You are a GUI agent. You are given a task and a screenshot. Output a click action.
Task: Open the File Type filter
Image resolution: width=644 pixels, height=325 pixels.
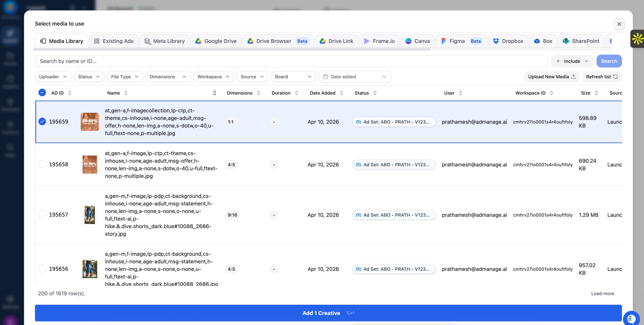(125, 77)
